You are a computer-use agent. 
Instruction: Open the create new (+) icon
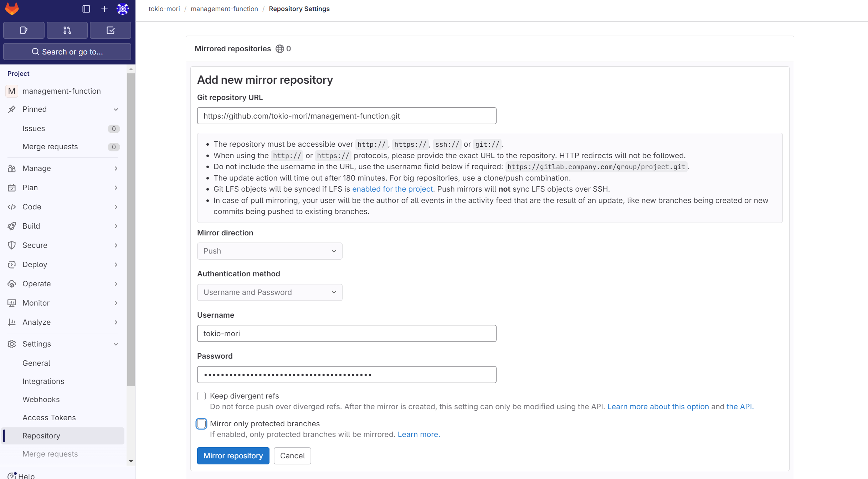click(104, 9)
